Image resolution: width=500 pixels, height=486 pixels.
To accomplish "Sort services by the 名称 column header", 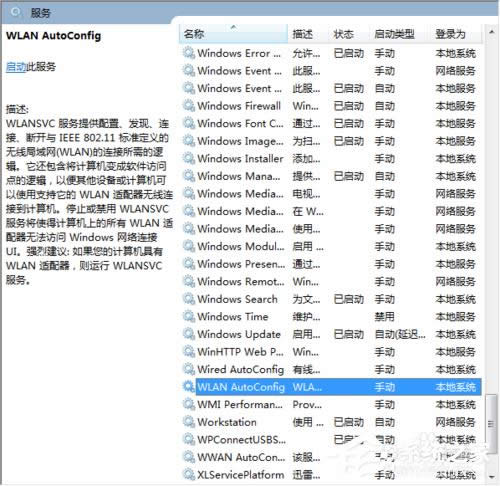I will [x=233, y=34].
